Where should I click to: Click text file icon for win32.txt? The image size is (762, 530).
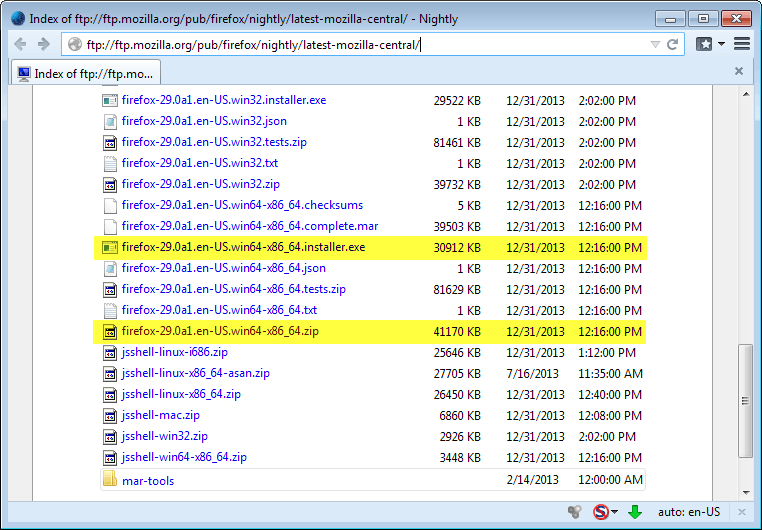tap(110, 164)
